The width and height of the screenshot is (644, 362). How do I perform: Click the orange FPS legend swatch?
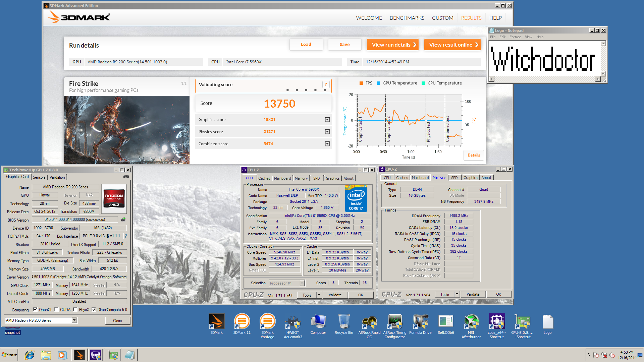(x=361, y=83)
